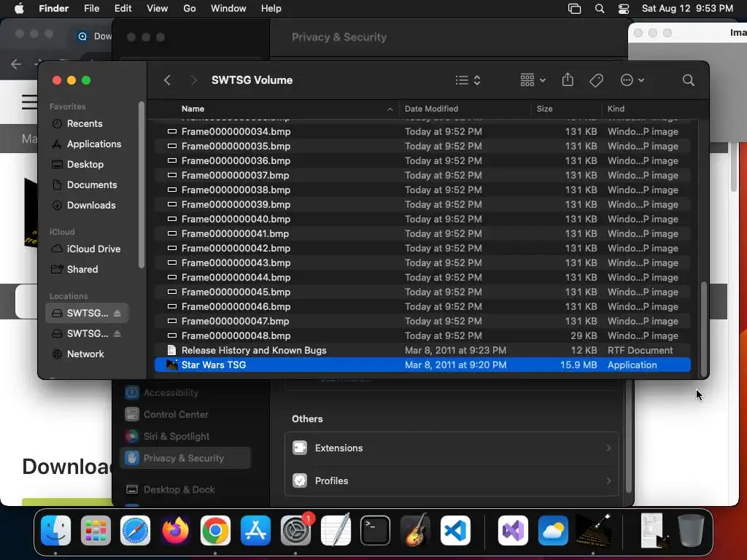Select Siri & Spotlight in System Settings
The image size is (747, 560).
pos(177,436)
